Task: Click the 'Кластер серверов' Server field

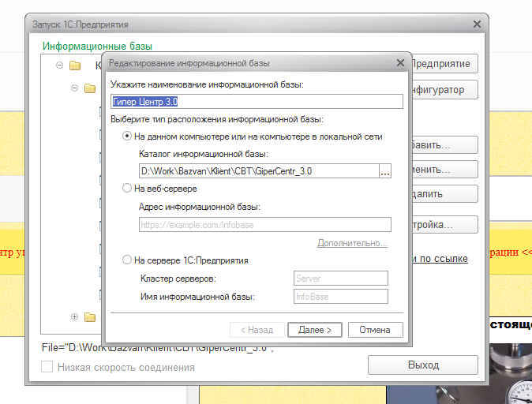Action: 341,279
